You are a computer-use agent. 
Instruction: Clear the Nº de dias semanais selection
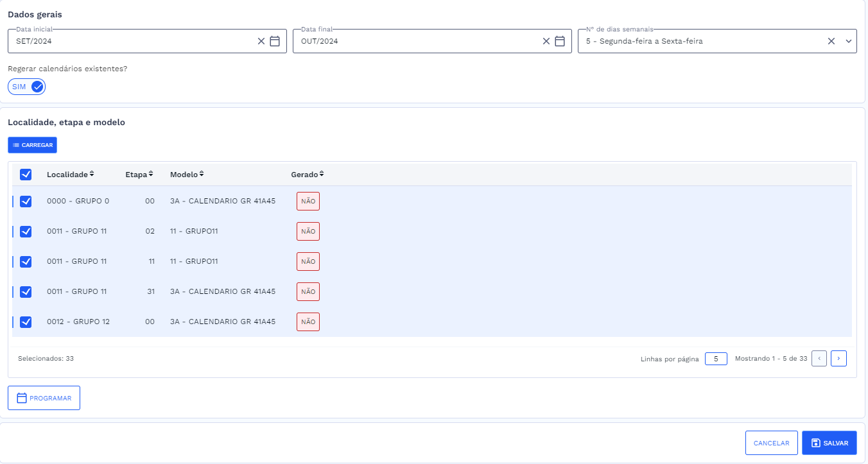click(x=831, y=41)
